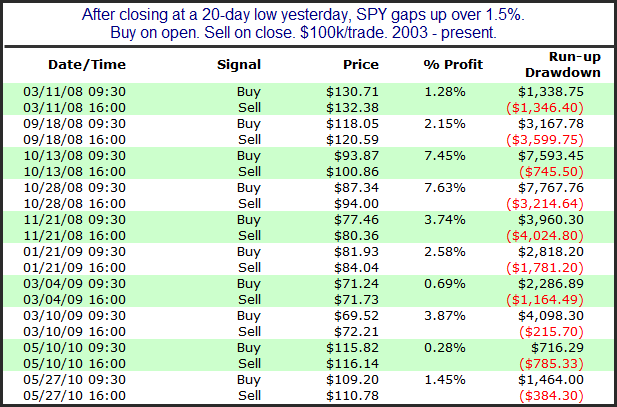Image resolution: width=617 pixels, height=407 pixels.
Task: Click the Run-up Drawdown column header
Action: click(563, 64)
